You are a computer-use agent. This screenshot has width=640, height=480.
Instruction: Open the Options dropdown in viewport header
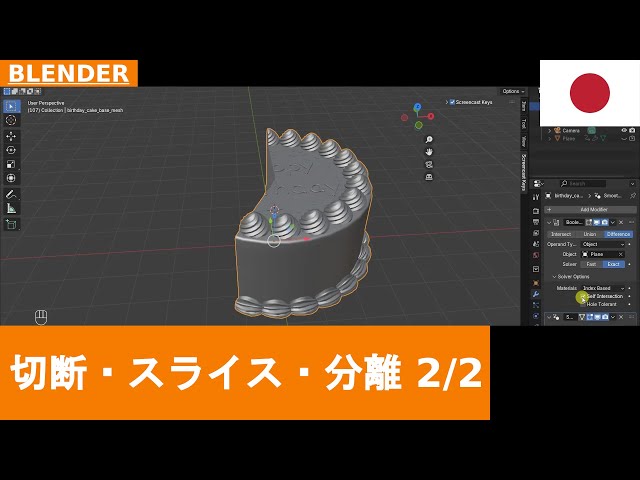pos(513,91)
